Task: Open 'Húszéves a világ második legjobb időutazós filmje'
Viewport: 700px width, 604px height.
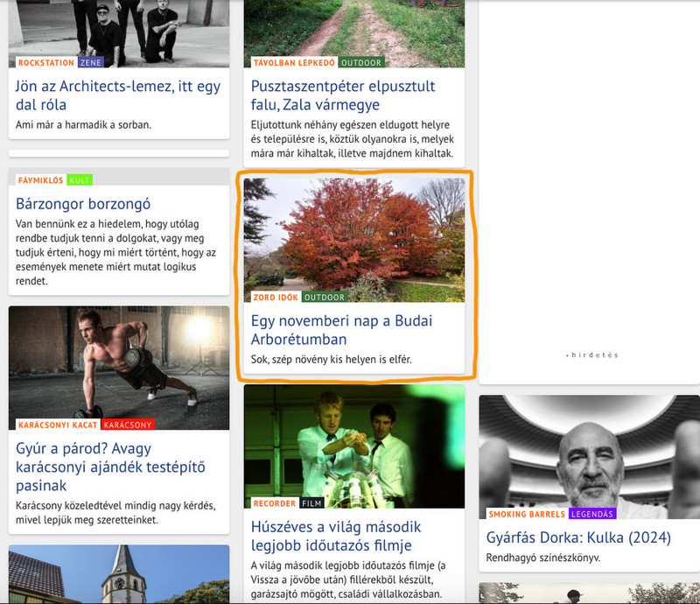Action: pyautogui.click(x=336, y=536)
